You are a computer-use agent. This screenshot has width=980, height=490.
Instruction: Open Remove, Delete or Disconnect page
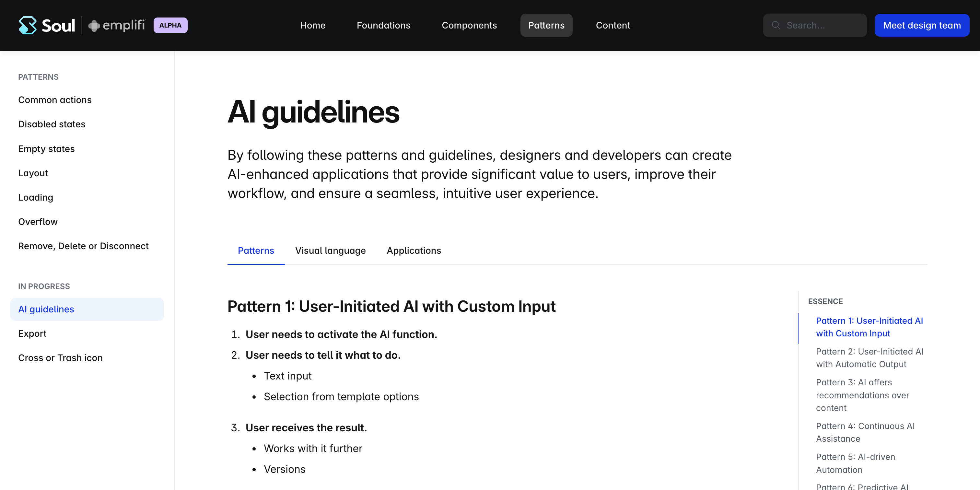[x=83, y=246]
